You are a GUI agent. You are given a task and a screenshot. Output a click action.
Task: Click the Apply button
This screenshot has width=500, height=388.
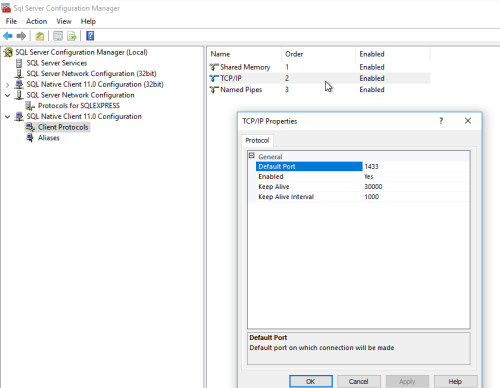pos(407,381)
